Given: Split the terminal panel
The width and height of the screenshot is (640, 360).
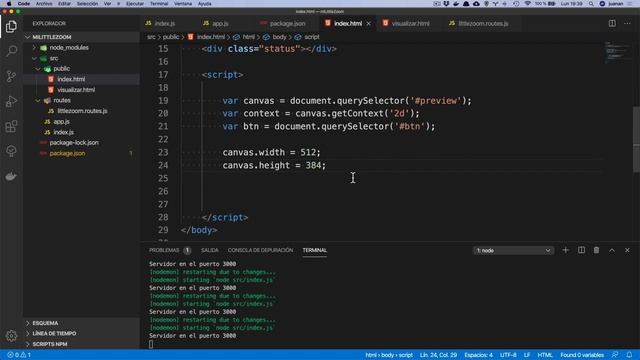Looking at the screenshot, I should (581, 250).
